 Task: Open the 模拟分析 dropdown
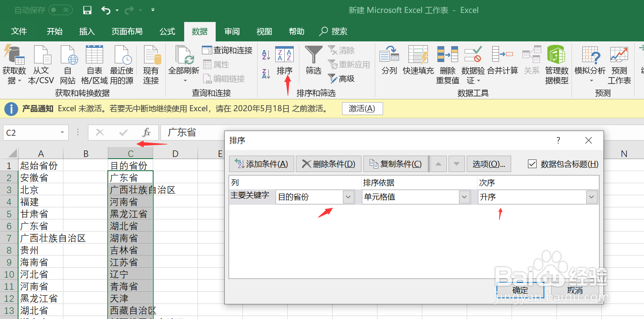point(590,65)
